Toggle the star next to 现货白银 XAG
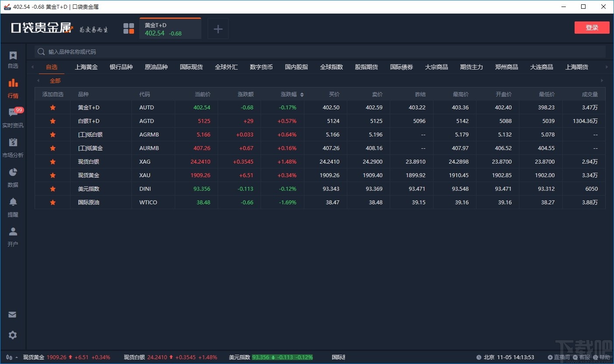 point(53,161)
